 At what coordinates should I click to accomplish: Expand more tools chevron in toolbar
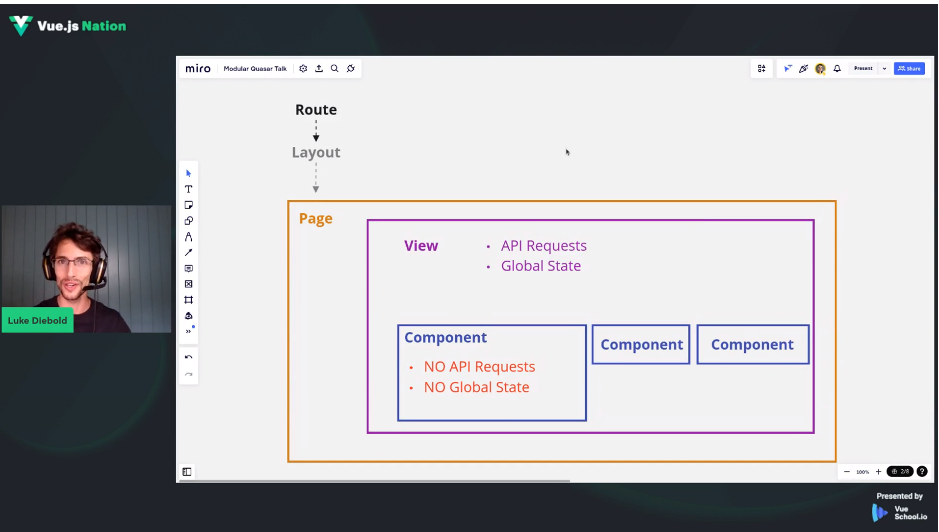click(188, 331)
